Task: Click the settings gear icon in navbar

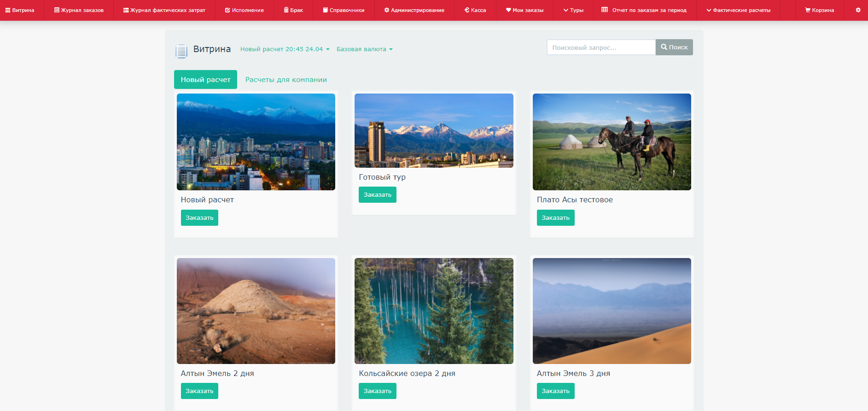Action: [858, 10]
